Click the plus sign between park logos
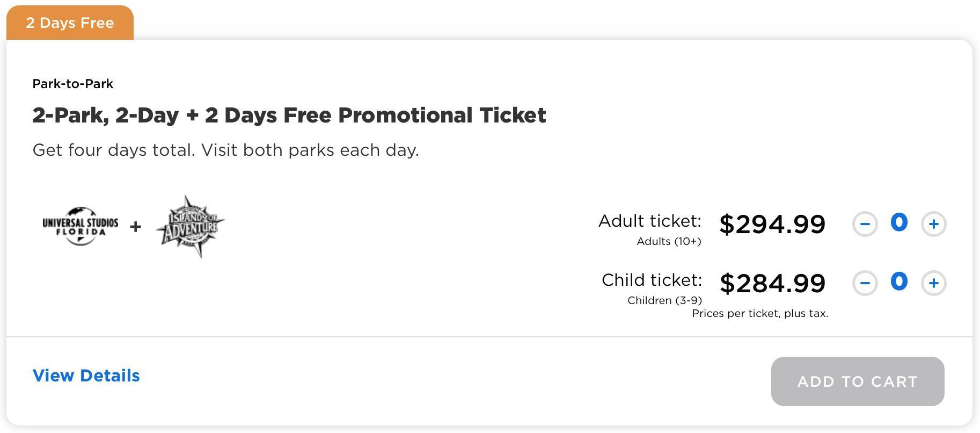The image size is (980, 433). coord(136,227)
